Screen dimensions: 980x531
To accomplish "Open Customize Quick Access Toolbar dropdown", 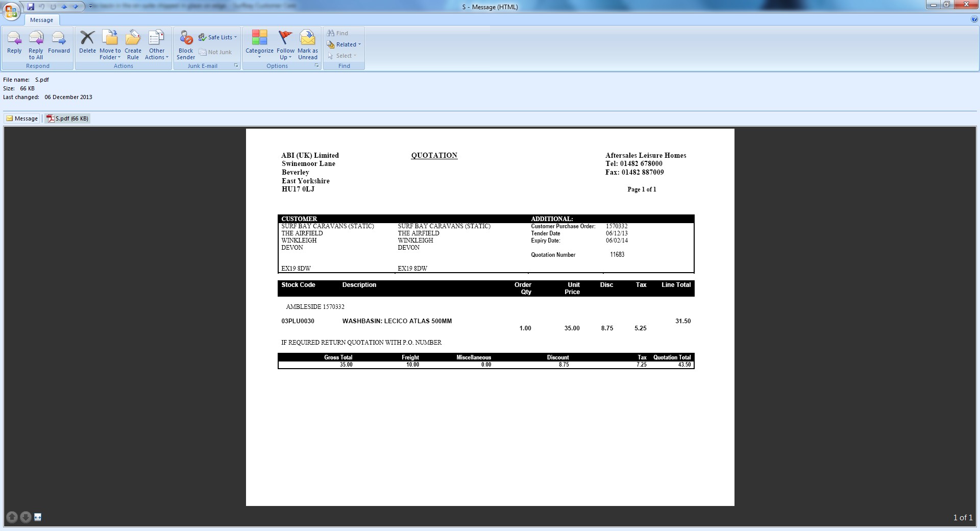I will click(90, 7).
